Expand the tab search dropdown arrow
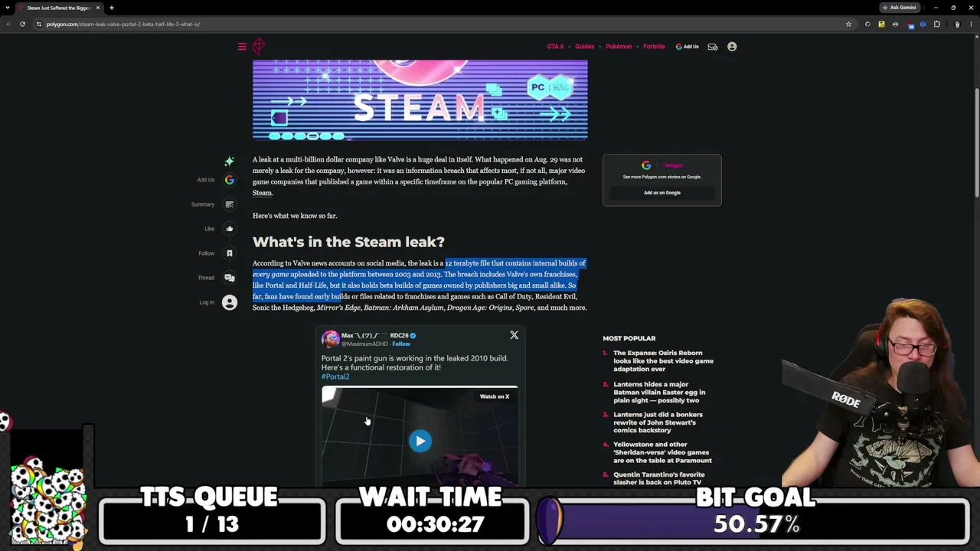This screenshot has height=551, width=980. point(8,8)
